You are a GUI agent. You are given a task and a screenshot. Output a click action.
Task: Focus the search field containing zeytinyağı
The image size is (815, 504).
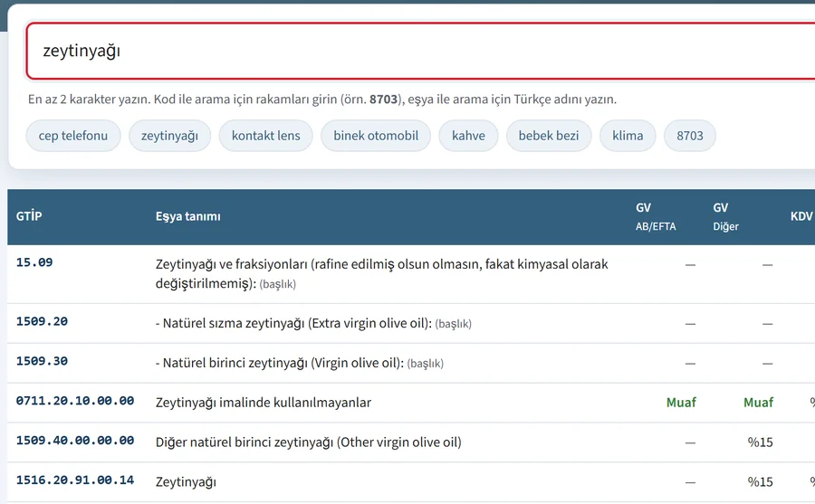click(421, 51)
